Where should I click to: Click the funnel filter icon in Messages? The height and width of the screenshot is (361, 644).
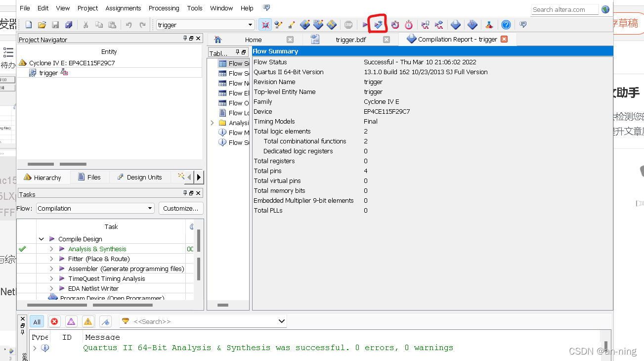click(126, 321)
